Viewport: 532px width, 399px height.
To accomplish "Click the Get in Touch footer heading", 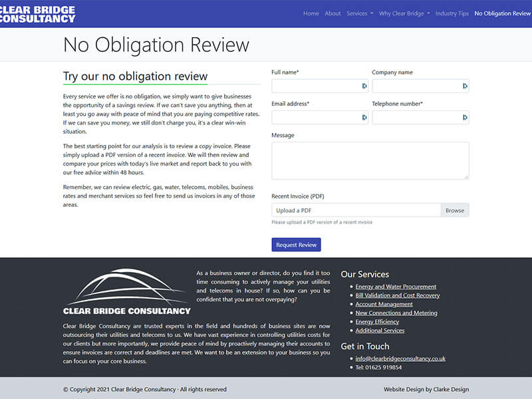I will pos(364,346).
